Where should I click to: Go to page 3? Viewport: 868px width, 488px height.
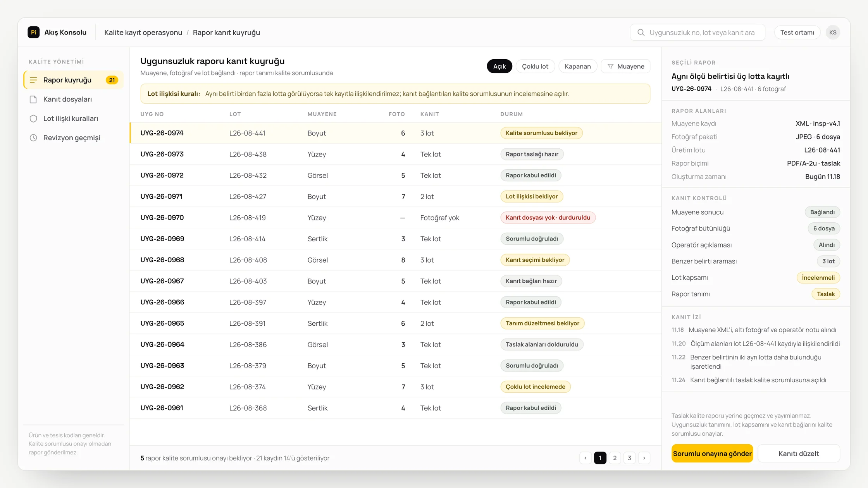click(x=630, y=458)
